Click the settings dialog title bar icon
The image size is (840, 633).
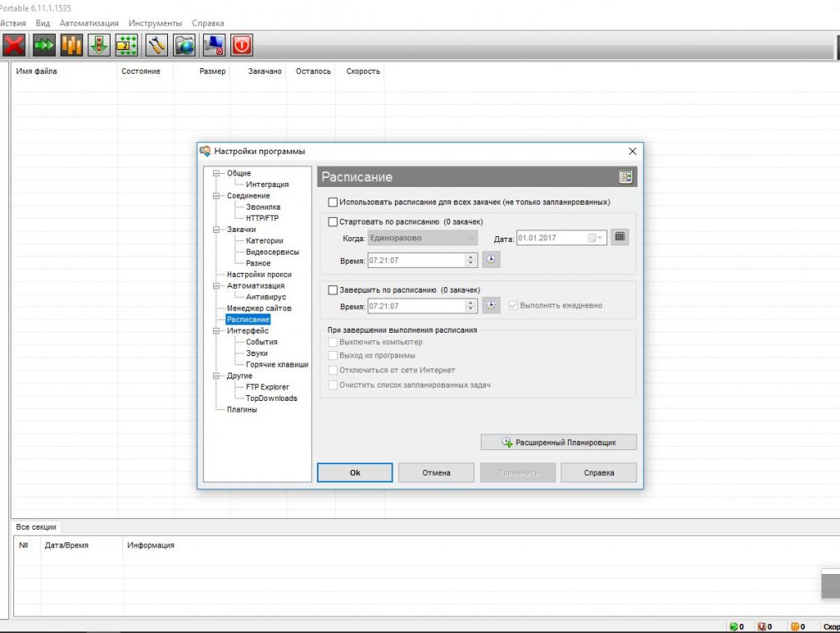pos(205,151)
